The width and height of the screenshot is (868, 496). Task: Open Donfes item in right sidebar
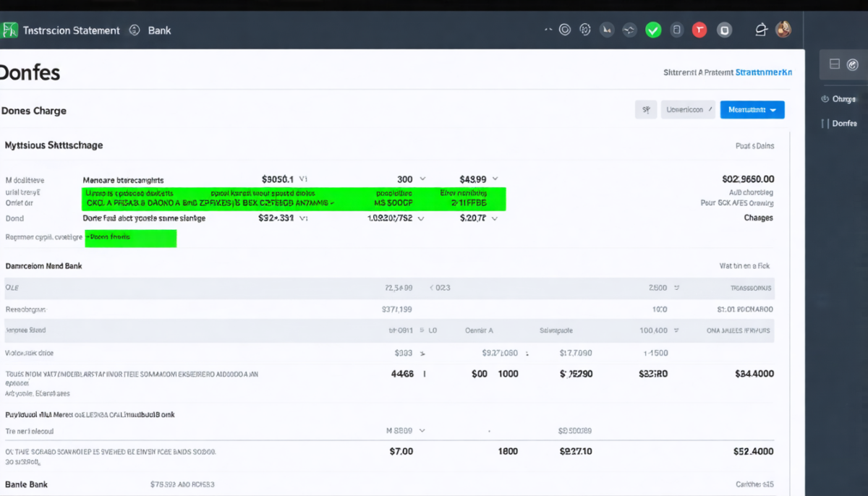pos(844,124)
